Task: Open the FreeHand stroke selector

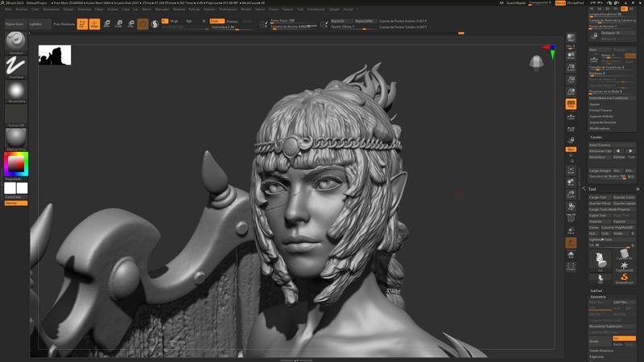Action: 15,67
